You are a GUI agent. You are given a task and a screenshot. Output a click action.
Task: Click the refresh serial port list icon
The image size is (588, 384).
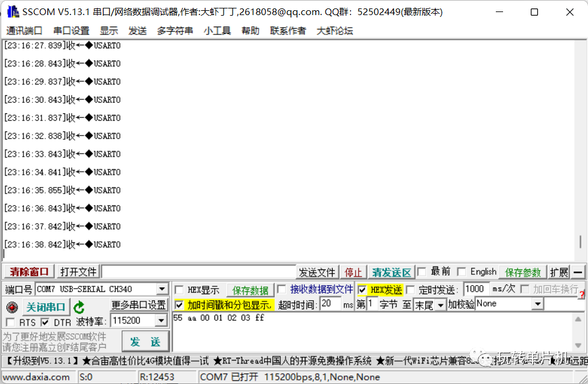[x=79, y=306]
